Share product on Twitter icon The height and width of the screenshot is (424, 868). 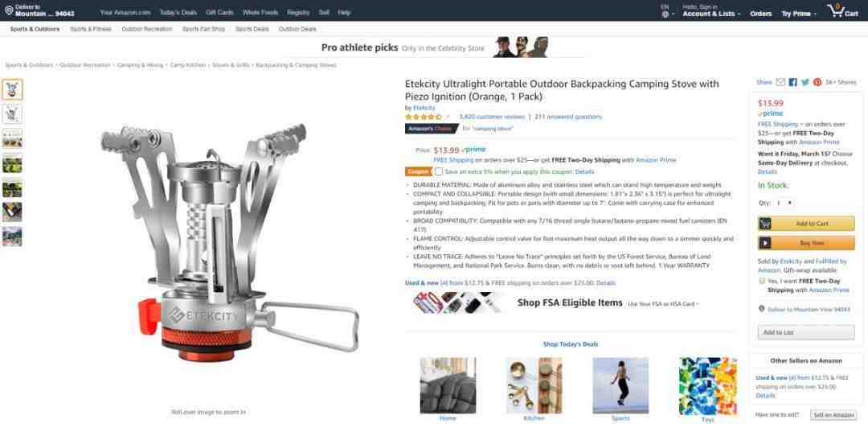805,82
